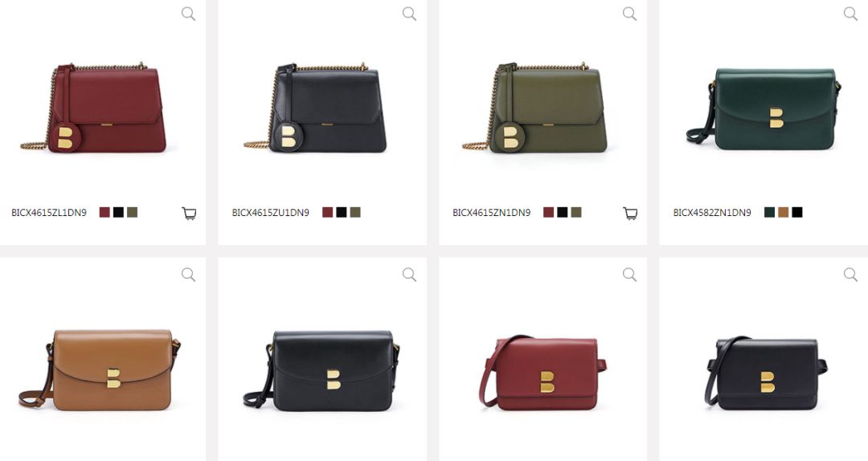
Task: Choose olive swatch under BICX4615ZU1DN9
Action: click(355, 213)
